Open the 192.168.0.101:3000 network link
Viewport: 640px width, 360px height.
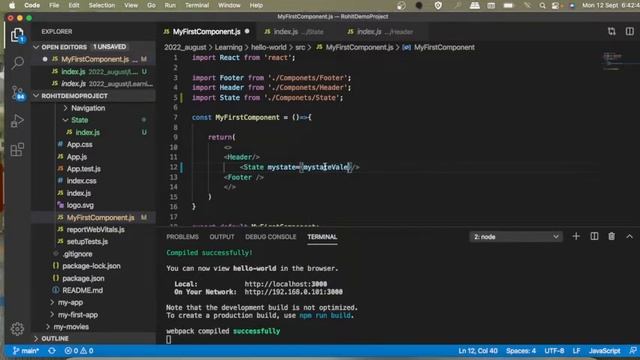293,292
